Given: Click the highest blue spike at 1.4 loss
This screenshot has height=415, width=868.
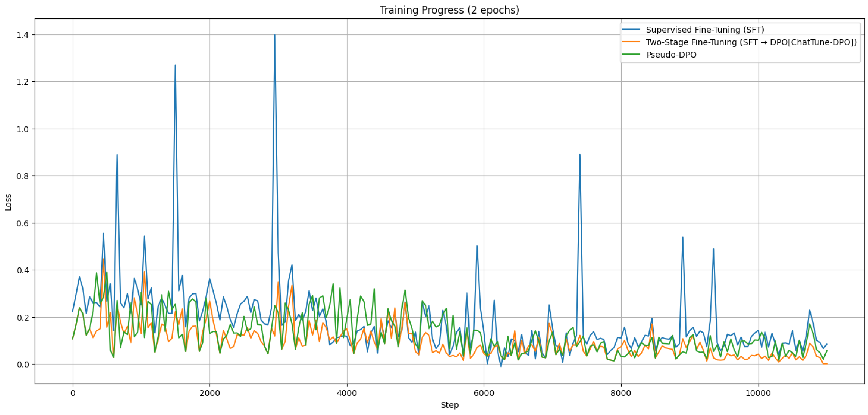Looking at the screenshot, I should point(275,35).
